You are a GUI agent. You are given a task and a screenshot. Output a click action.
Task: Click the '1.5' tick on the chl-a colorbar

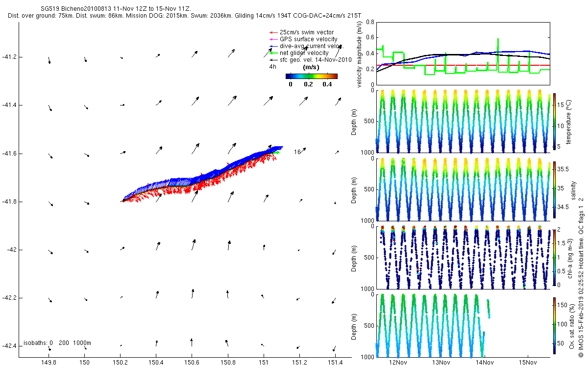click(561, 242)
